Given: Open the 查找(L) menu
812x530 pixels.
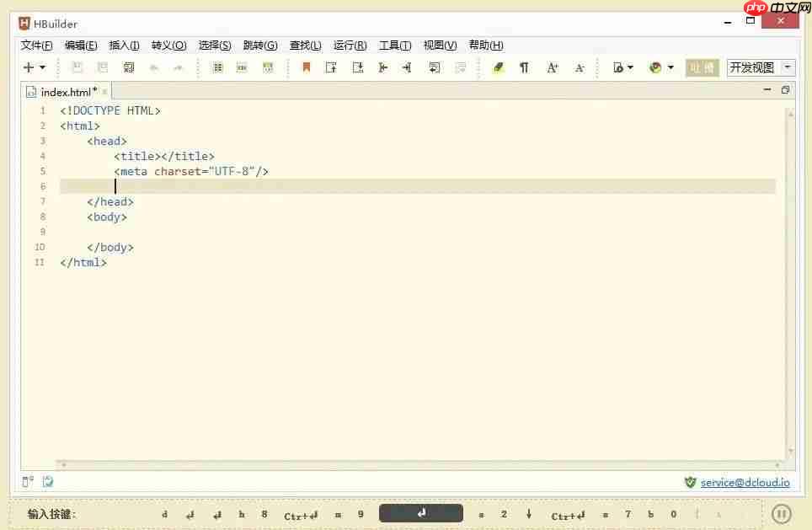Looking at the screenshot, I should point(305,45).
